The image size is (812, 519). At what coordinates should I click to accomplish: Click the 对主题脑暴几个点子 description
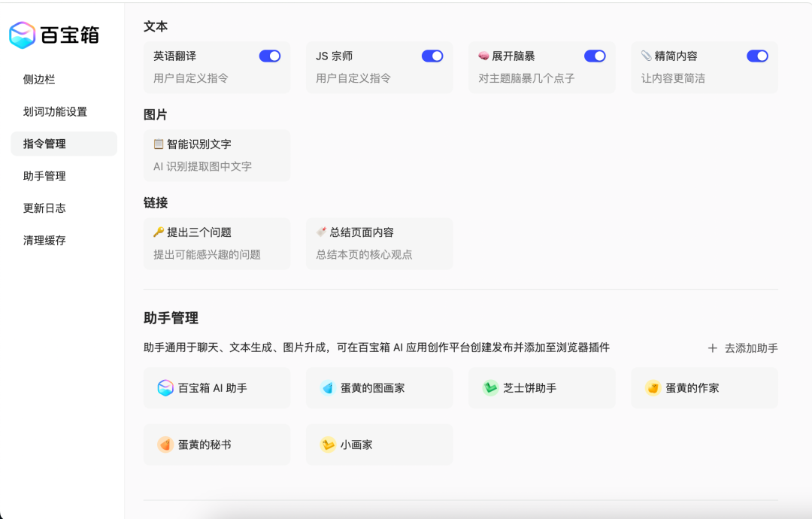526,78
